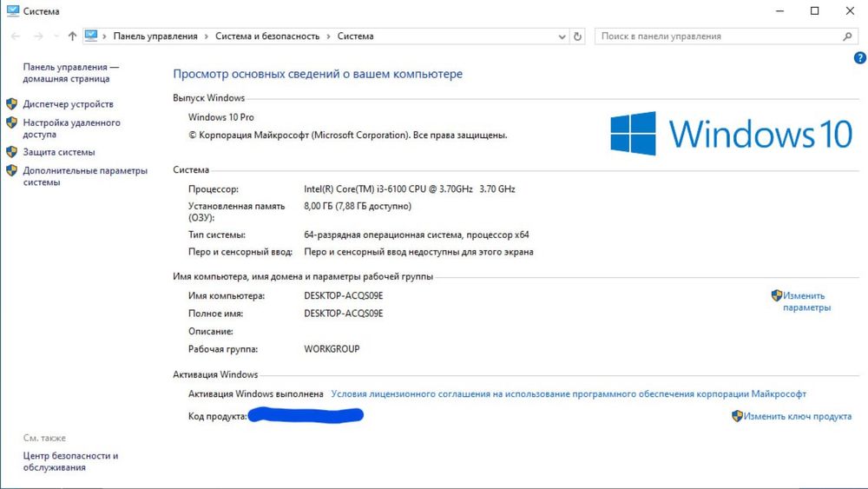This screenshot has height=489, width=868.
Task: Click shield icon beside 'Дополнительные параметры системы'
Action: [11, 170]
